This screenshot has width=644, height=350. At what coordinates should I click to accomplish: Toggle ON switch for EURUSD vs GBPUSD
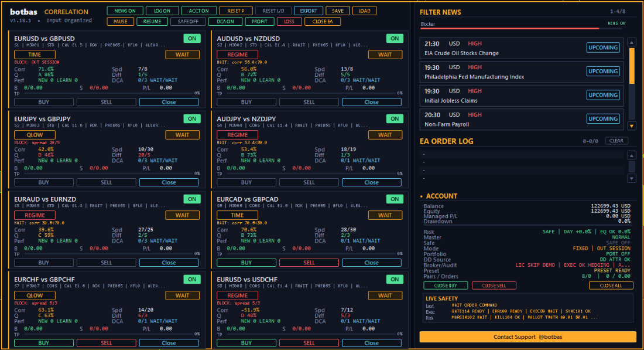192,39
